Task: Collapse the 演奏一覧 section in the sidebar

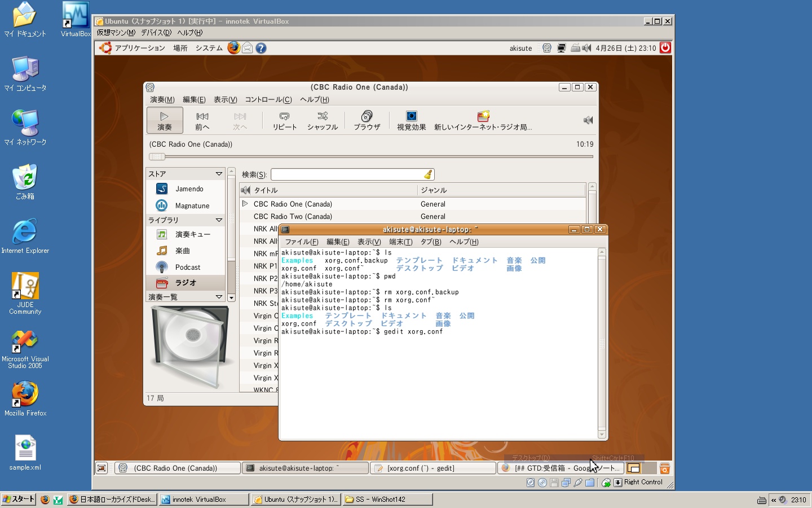Action: pos(219,297)
